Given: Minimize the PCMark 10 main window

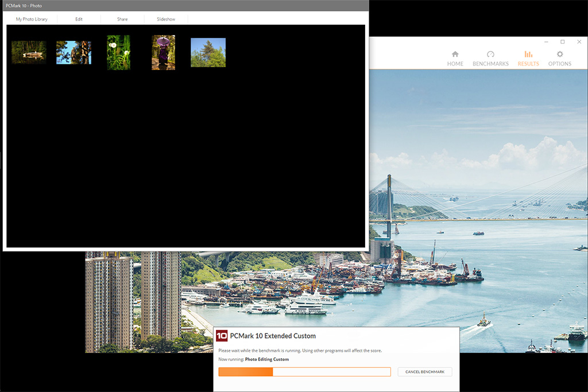Looking at the screenshot, I should tap(547, 42).
